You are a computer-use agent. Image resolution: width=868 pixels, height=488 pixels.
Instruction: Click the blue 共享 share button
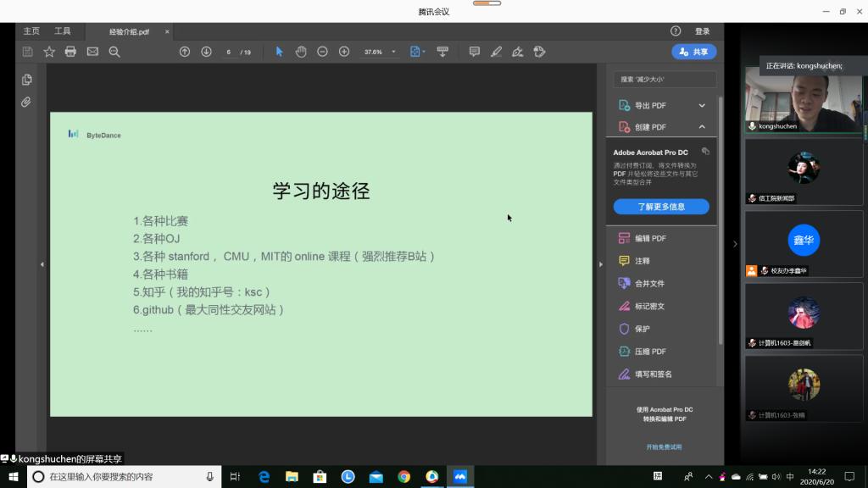(x=693, y=52)
